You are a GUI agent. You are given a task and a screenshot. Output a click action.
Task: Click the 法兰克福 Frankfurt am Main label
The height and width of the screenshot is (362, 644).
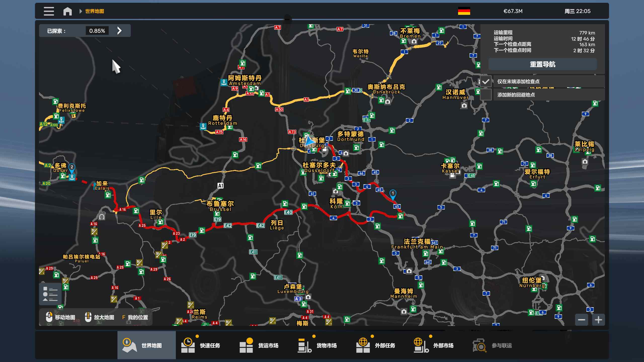pyautogui.click(x=417, y=244)
